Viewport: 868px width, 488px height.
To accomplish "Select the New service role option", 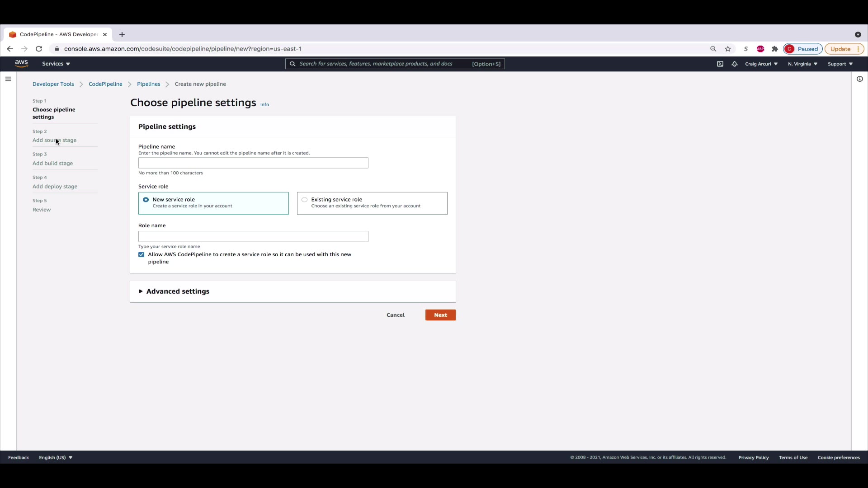I will tap(146, 200).
